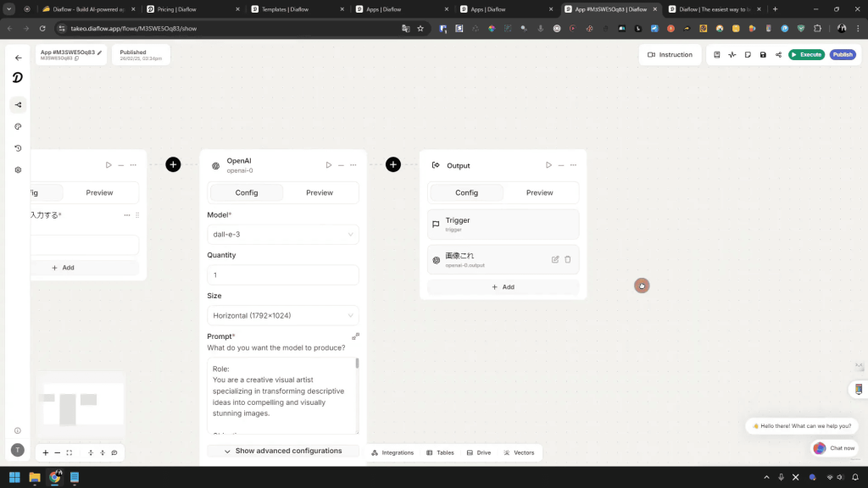Open File Explorer from the taskbar
The height and width of the screenshot is (488, 868).
click(35, 477)
